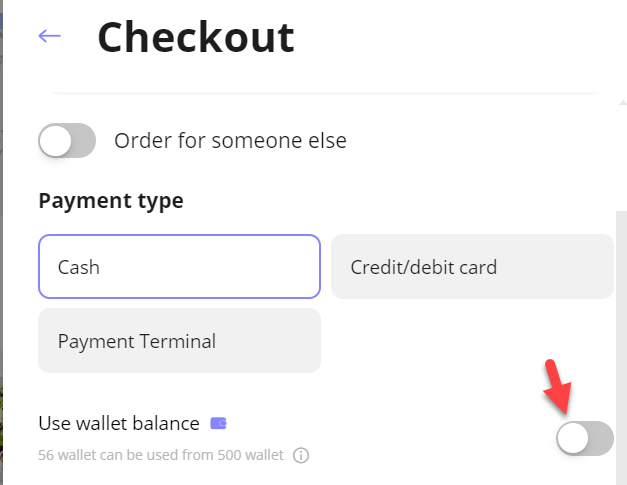Click the red arrow annotation
Image resolution: width=627 pixels, height=485 pixels.
tap(558, 386)
